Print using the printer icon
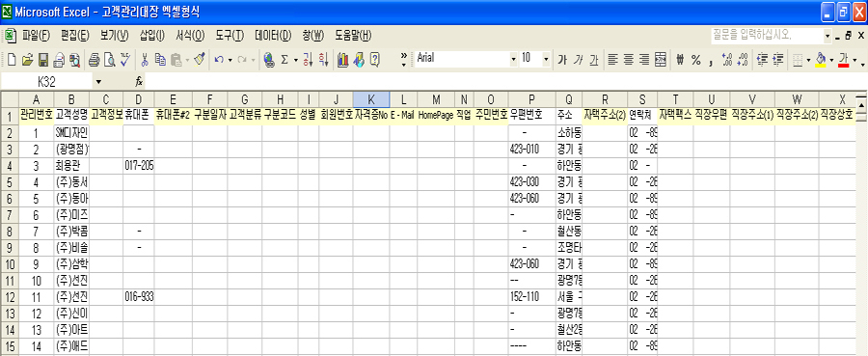This screenshot has height=356, width=868. pyautogui.click(x=95, y=59)
